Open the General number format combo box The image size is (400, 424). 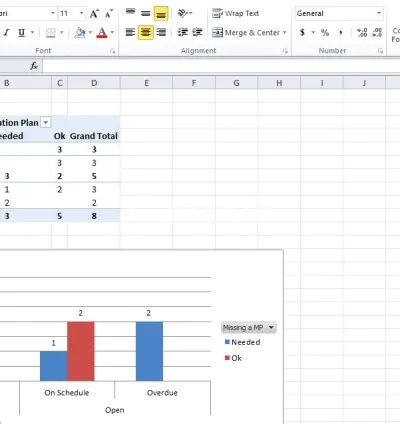(339, 13)
